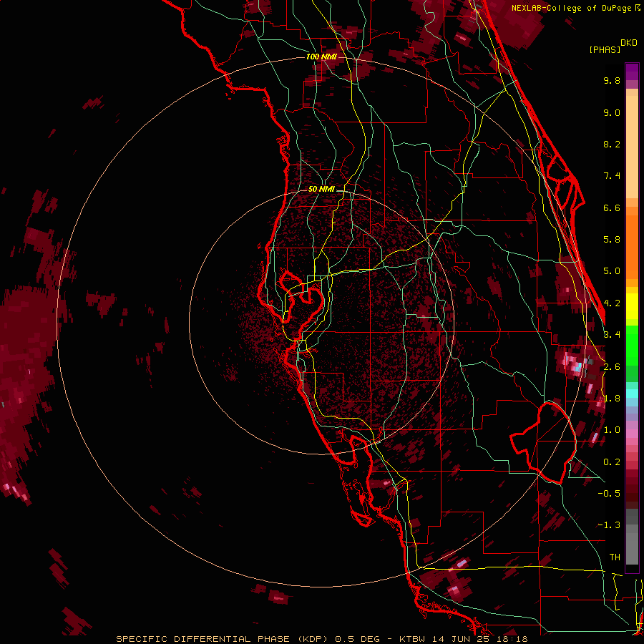Click the 1.0 value on the scale
The width and height of the screenshot is (644, 644).
point(612,430)
